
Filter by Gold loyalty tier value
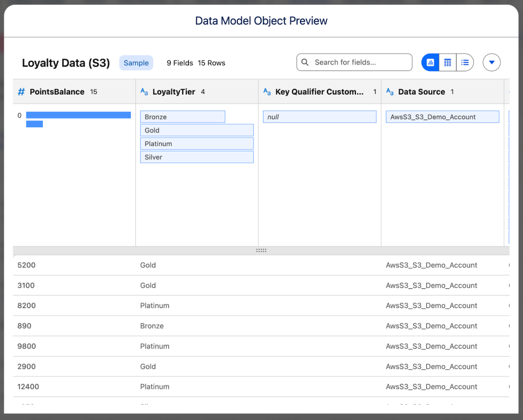click(197, 130)
